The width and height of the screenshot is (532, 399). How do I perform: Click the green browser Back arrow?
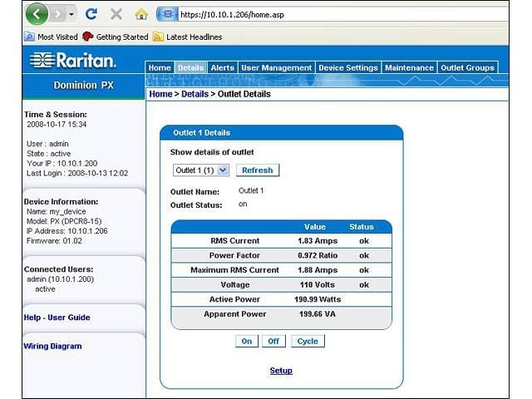coord(37,14)
